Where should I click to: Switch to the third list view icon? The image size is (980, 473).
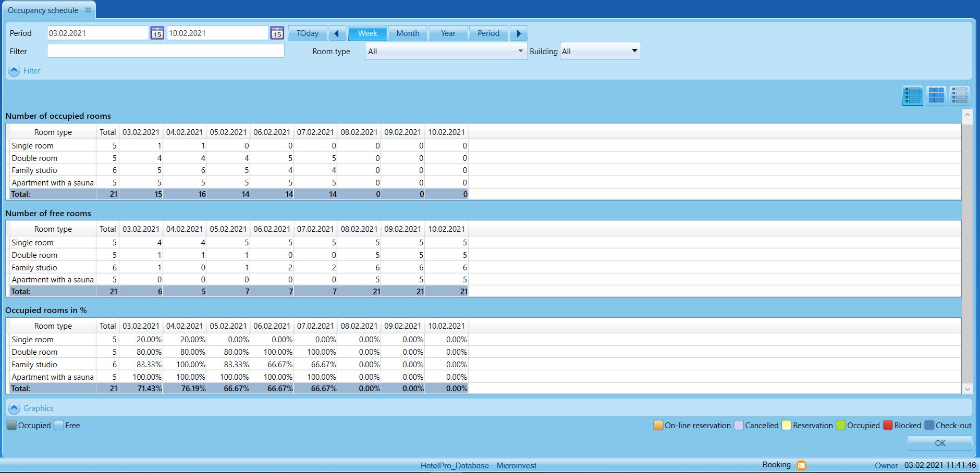click(x=960, y=95)
